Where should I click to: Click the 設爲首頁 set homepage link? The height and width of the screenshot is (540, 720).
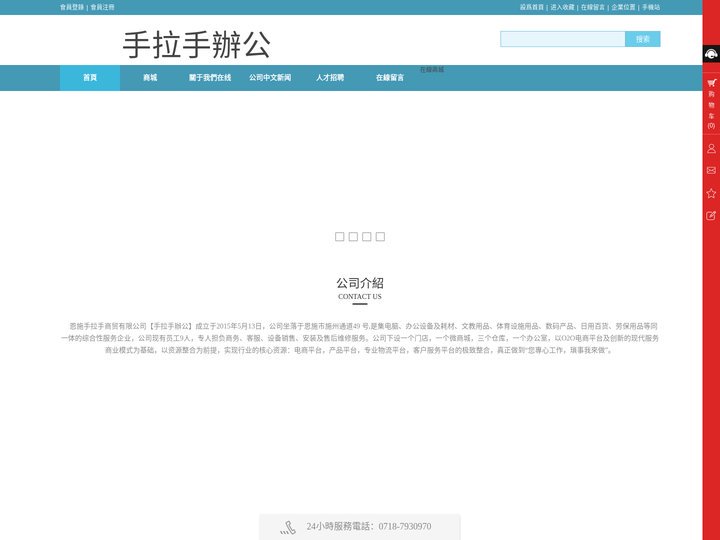[532, 7]
